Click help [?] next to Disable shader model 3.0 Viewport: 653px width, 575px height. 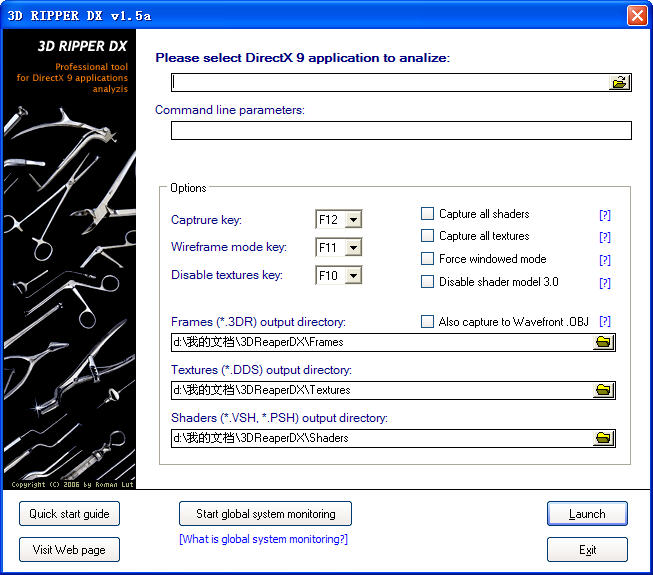click(x=604, y=283)
